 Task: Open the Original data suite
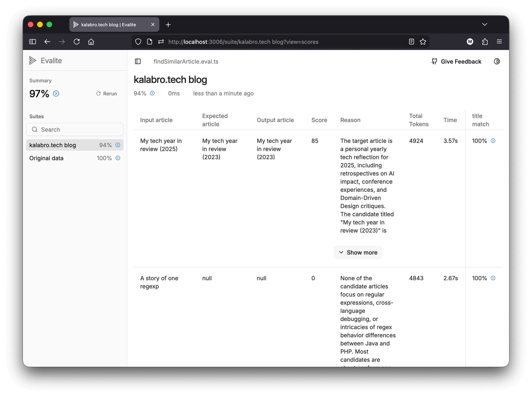46,158
